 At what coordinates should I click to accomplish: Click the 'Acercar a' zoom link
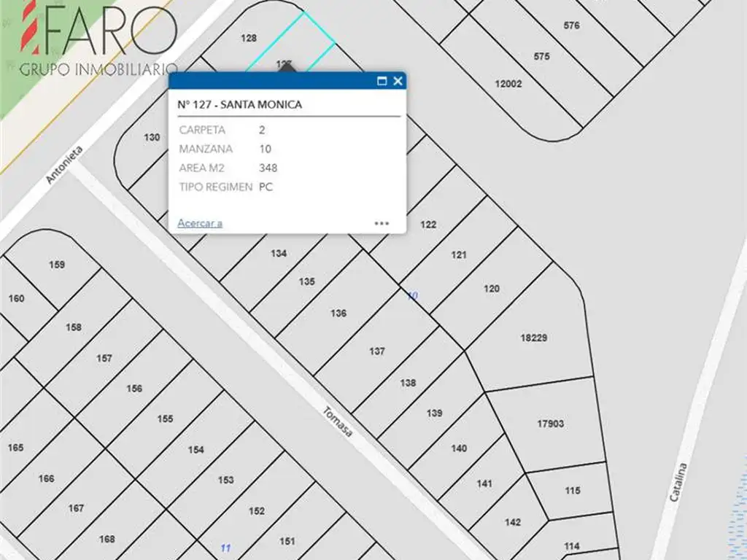coord(200,223)
